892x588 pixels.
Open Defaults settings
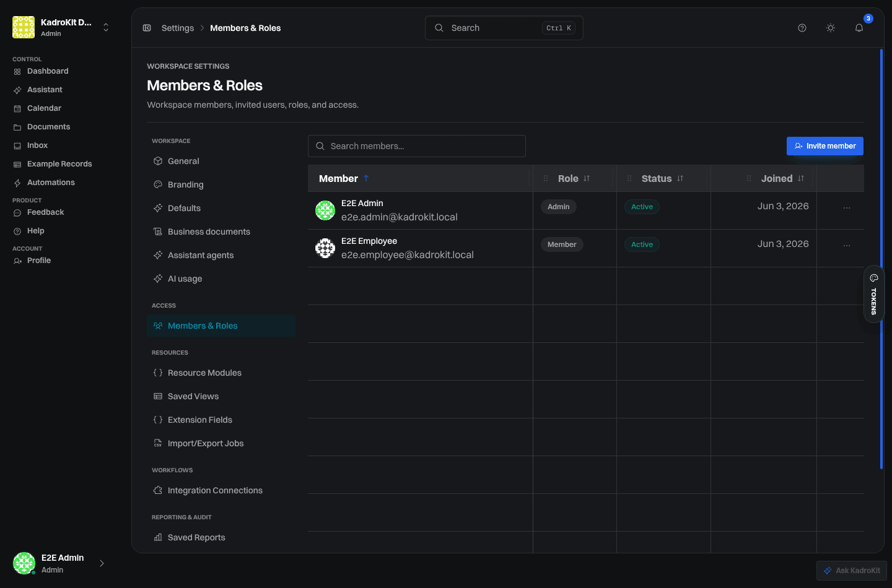point(221,208)
